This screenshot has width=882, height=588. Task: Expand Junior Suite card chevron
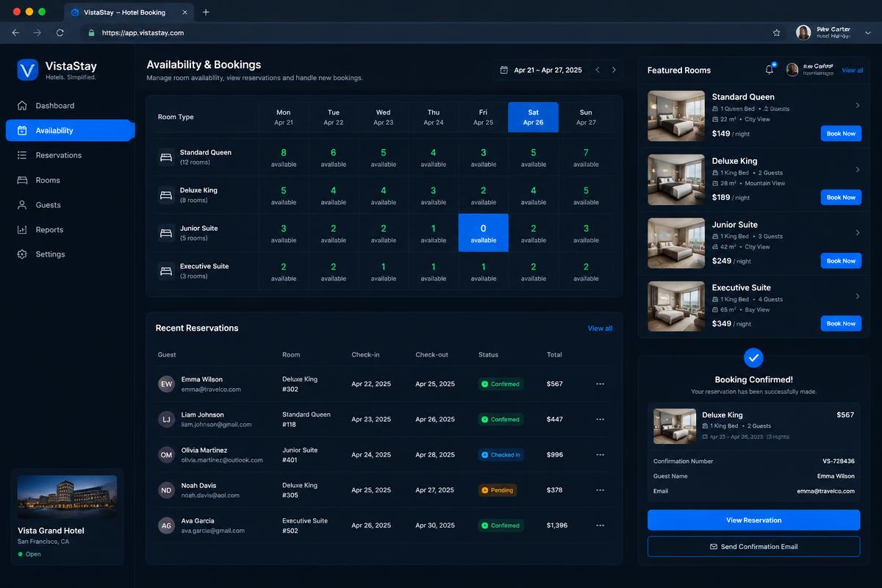click(858, 233)
